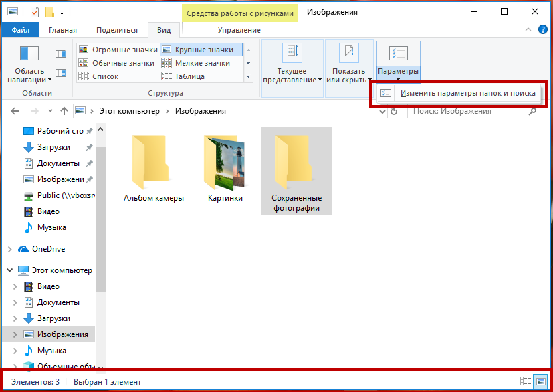Click the Back arrow navigation button
This screenshot has width=553, height=392.
16,111
